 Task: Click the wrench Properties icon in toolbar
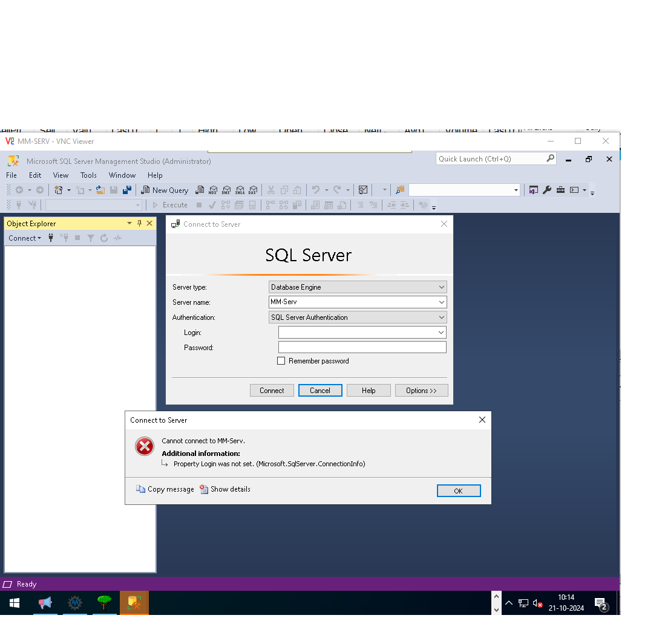547,190
